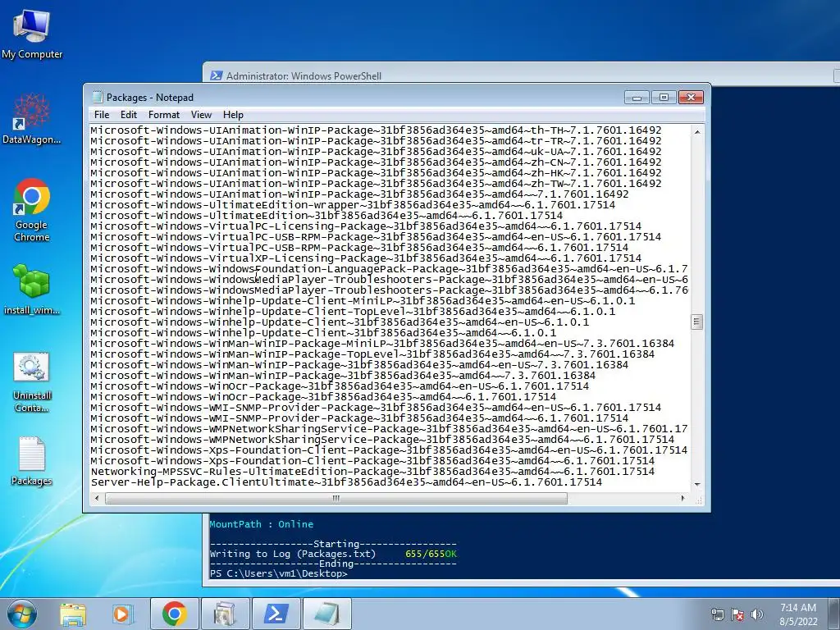The width and height of the screenshot is (840, 630).
Task: Click the volume speaker tray icon
Action: [x=757, y=614]
